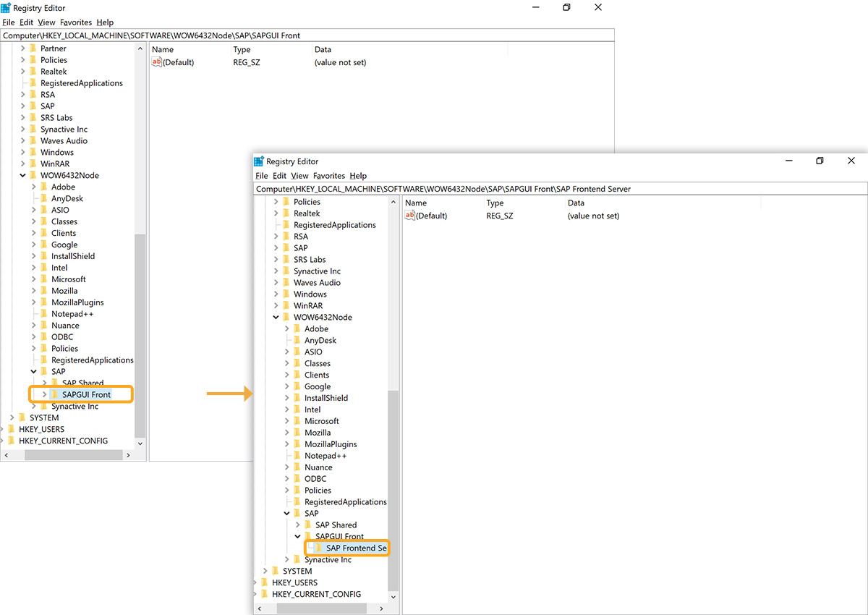
Task: Click REG_SZ type cell in front window
Action: 500,216
